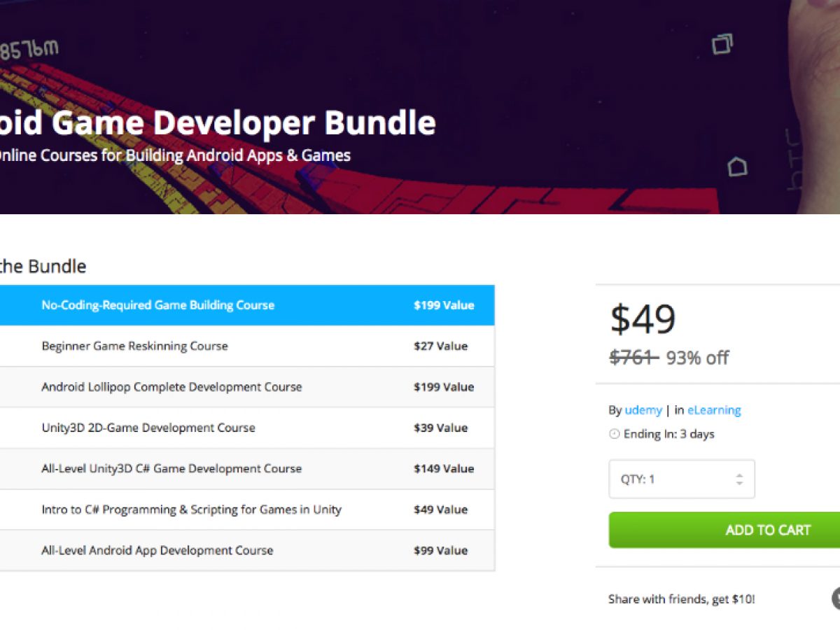This screenshot has width=840, height=630.
Task: Click the QTY up/down stepper arrows
Action: [x=739, y=479]
